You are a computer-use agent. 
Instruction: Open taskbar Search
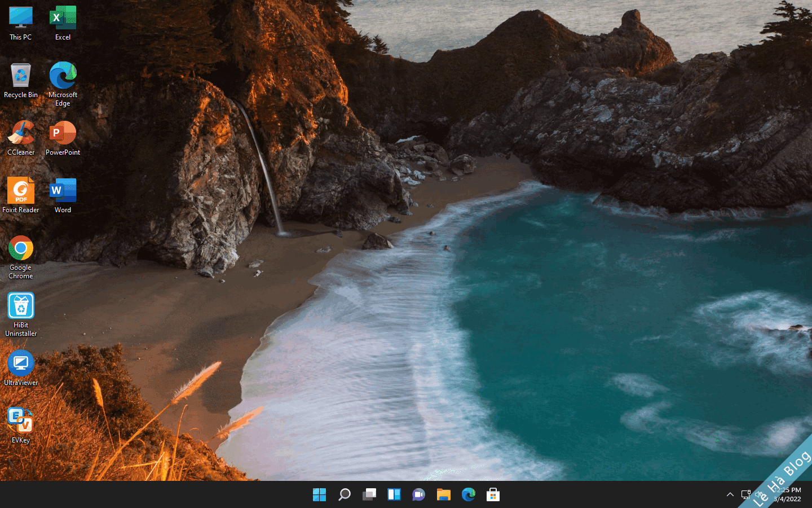click(x=344, y=495)
